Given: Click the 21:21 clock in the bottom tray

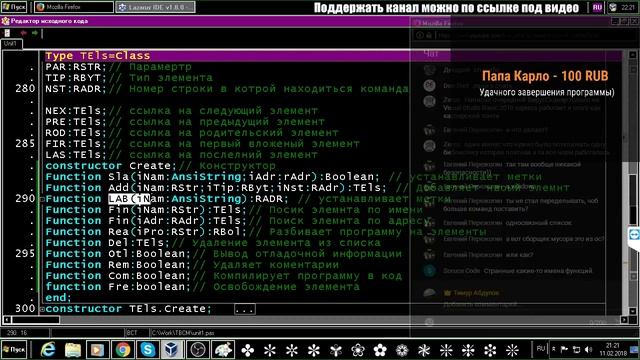Looking at the screenshot, I should click(x=613, y=349).
